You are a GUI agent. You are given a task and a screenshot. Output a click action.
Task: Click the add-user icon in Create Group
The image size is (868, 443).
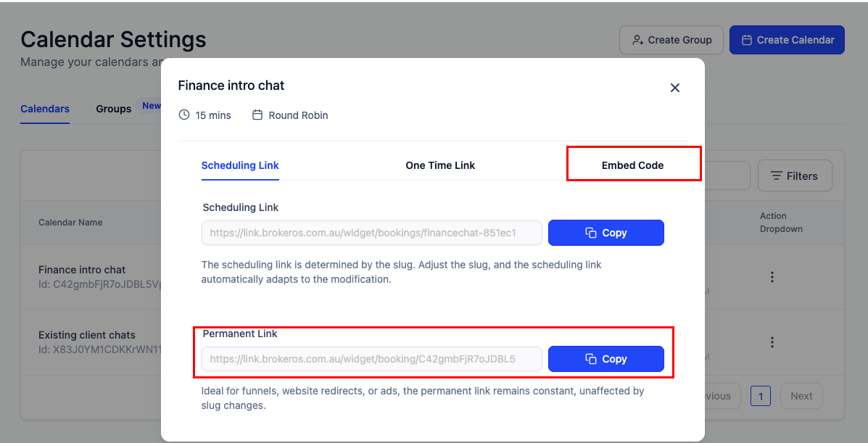[637, 40]
